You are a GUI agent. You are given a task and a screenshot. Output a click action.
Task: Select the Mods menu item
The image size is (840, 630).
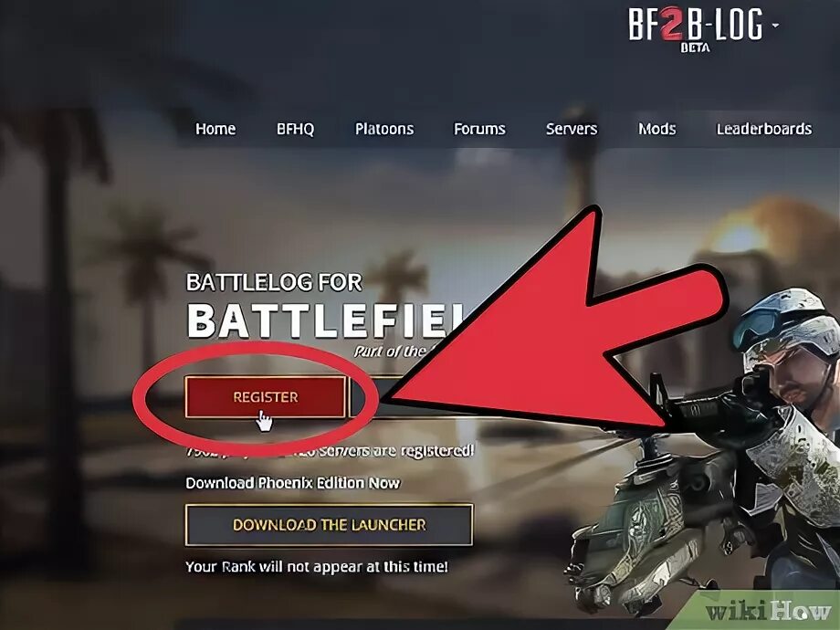click(656, 129)
